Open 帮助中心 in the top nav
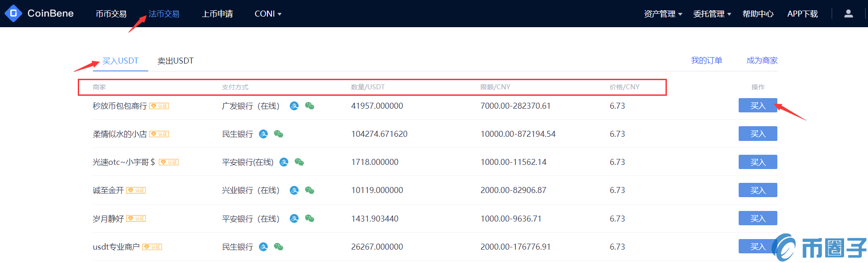Image resolution: width=868 pixels, height=263 pixels. pyautogui.click(x=758, y=14)
